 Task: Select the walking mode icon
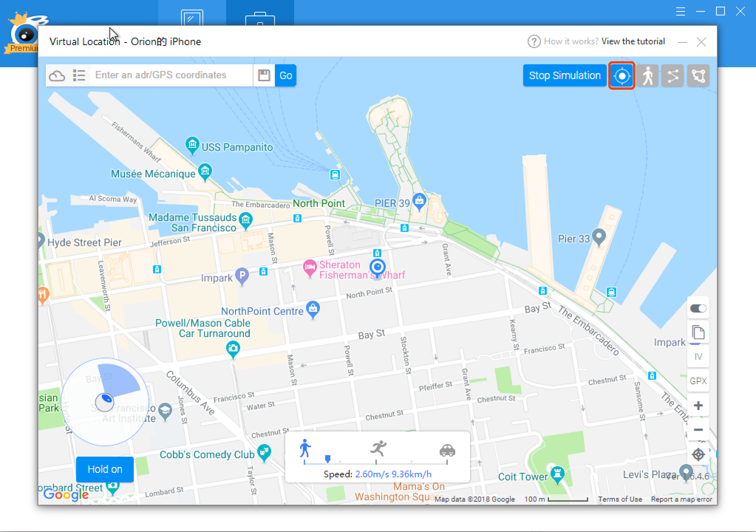pyautogui.click(x=647, y=76)
